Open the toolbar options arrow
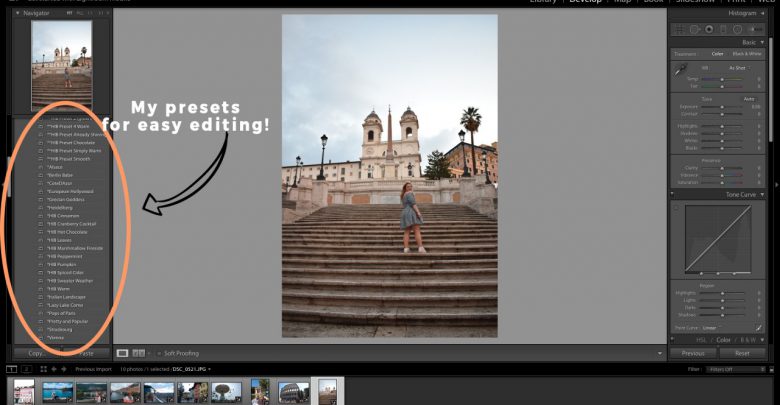Viewport: 780px width, 405px height. tap(660, 353)
